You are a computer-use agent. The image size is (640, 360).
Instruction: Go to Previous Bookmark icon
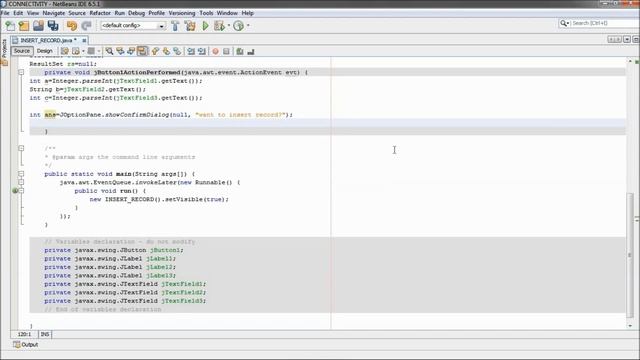(155, 51)
